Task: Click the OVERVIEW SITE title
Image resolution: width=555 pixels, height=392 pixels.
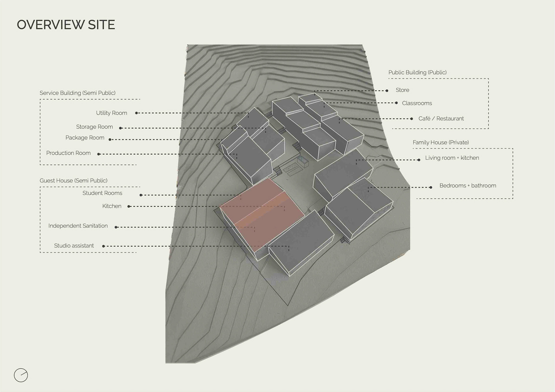Action: [66, 25]
